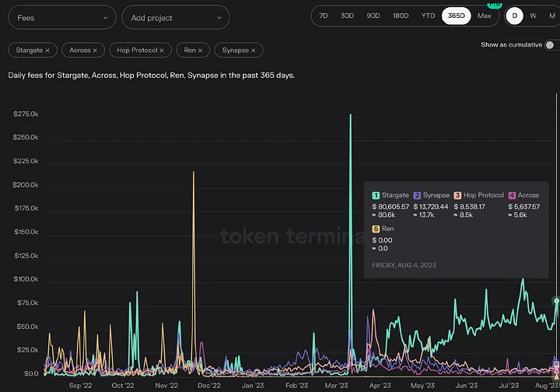Click the 365D time range button

[455, 16]
